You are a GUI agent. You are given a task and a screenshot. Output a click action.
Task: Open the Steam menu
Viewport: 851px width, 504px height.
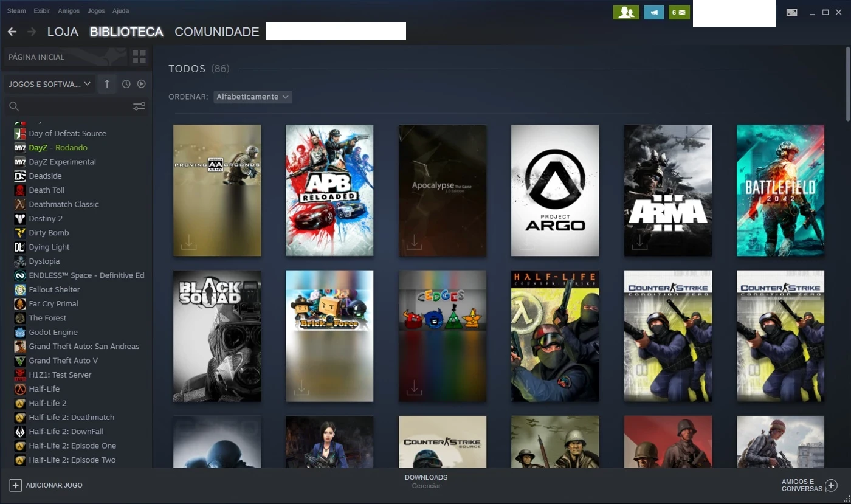16,11
